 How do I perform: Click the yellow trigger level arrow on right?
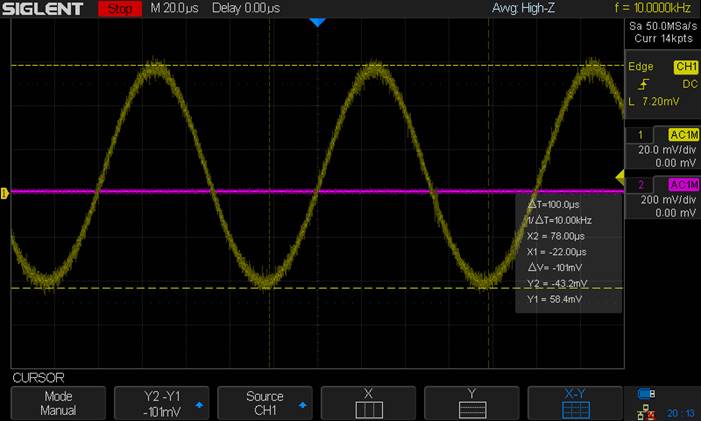coord(618,177)
